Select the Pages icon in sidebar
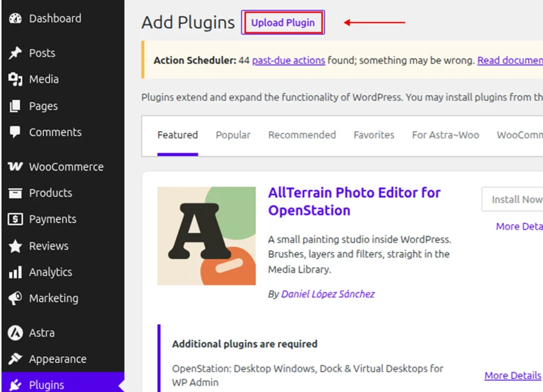This screenshot has width=543, height=392. coord(15,106)
